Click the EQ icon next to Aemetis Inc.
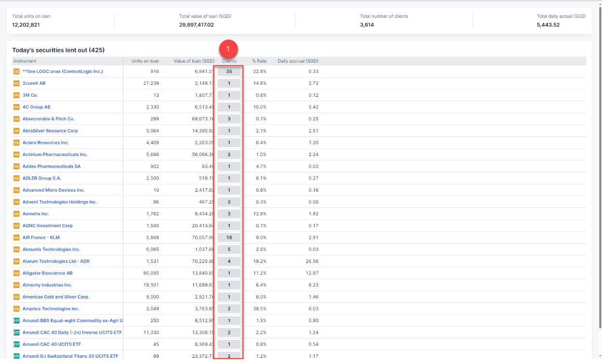Image resolution: width=606 pixels, height=364 pixels. 16,214
